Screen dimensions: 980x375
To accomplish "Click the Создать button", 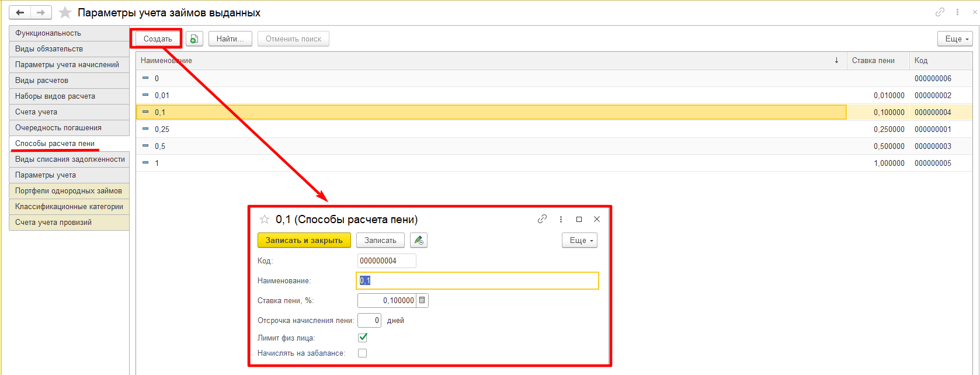I will click(x=158, y=39).
